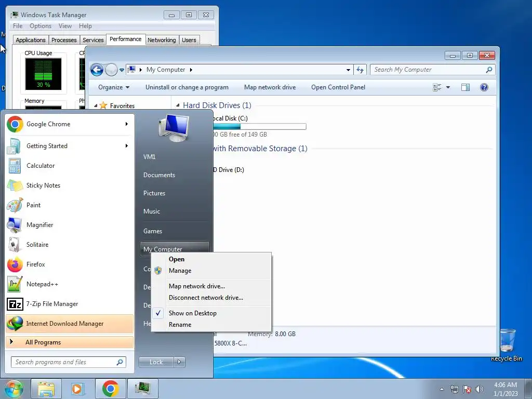Open the Organize dropdown menu

coord(114,87)
